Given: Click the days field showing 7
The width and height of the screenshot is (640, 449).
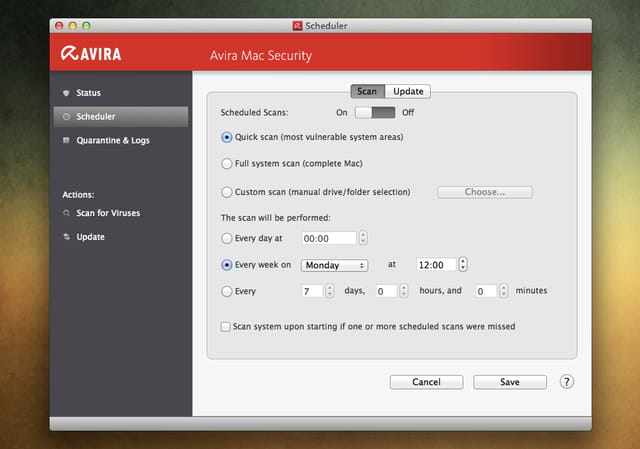Looking at the screenshot, I should (312, 291).
